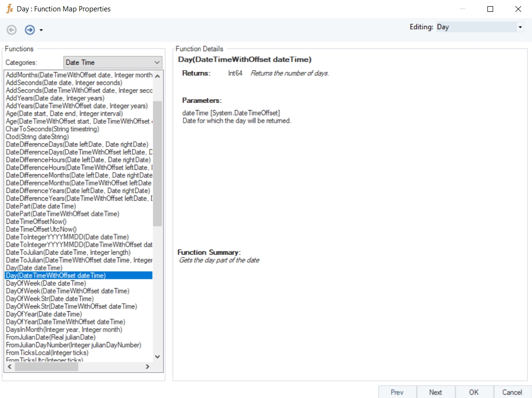Expand the Editing Day dropdown
The image size is (532, 398).
click(520, 28)
